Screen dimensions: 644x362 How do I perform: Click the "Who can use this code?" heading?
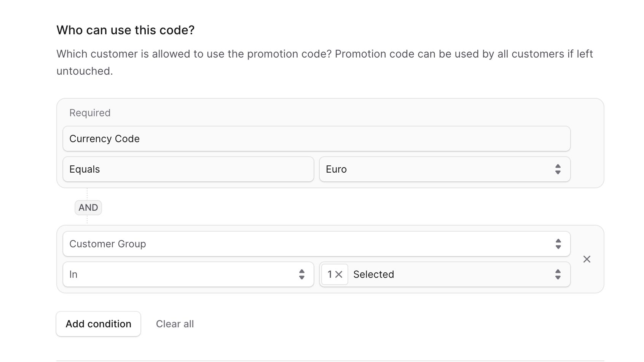tap(125, 30)
